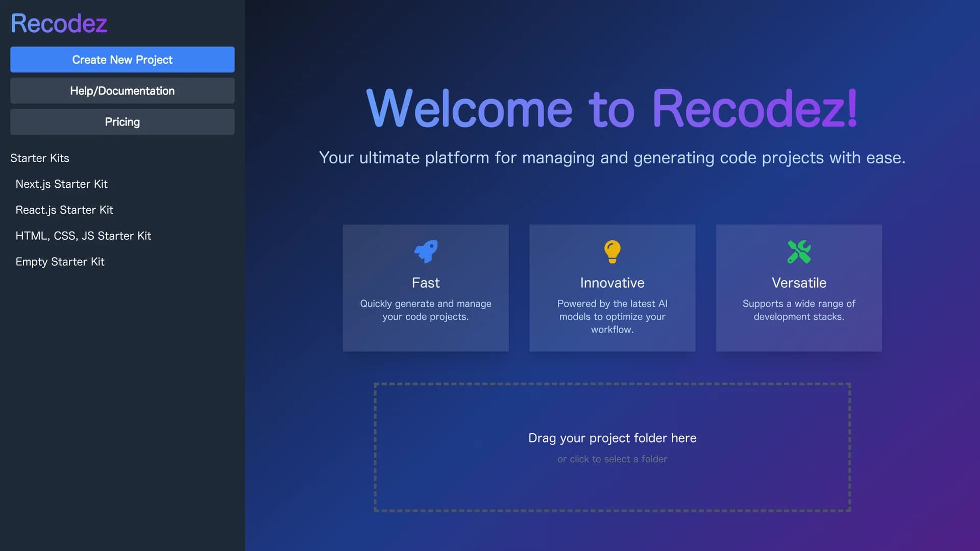This screenshot has height=551, width=980.
Task: Click 'Powered by the latest AI' description
Action: point(612,316)
